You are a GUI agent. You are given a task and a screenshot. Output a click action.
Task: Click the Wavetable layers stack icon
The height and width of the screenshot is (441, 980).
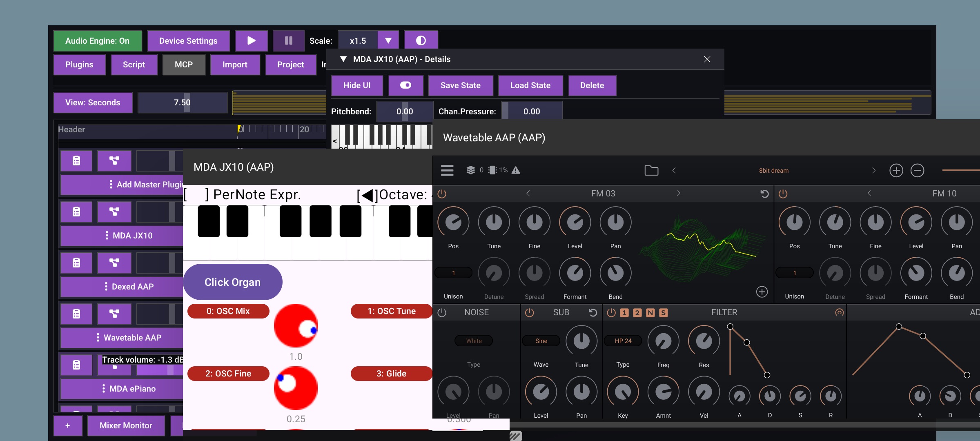tap(471, 170)
